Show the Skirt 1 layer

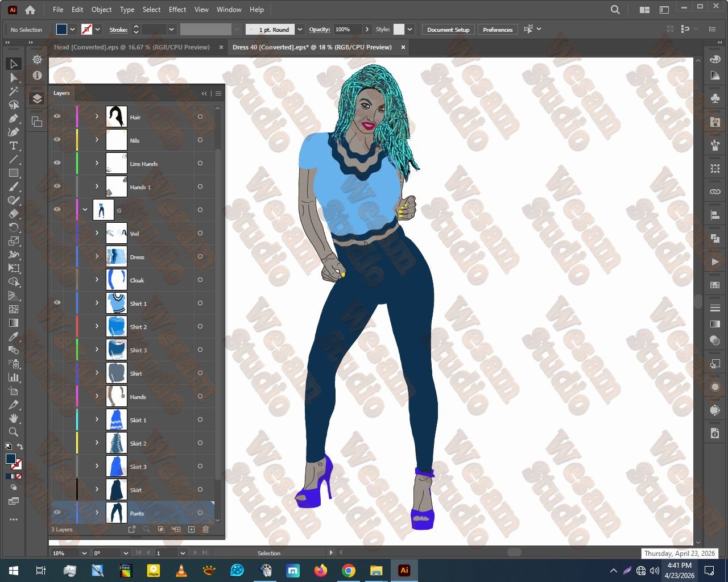tap(57, 419)
